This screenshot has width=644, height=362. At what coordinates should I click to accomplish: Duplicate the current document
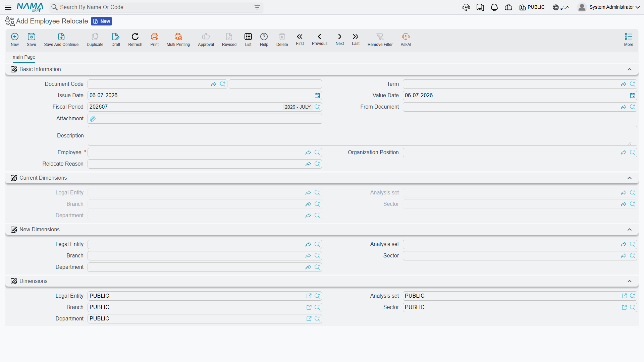[95, 40]
